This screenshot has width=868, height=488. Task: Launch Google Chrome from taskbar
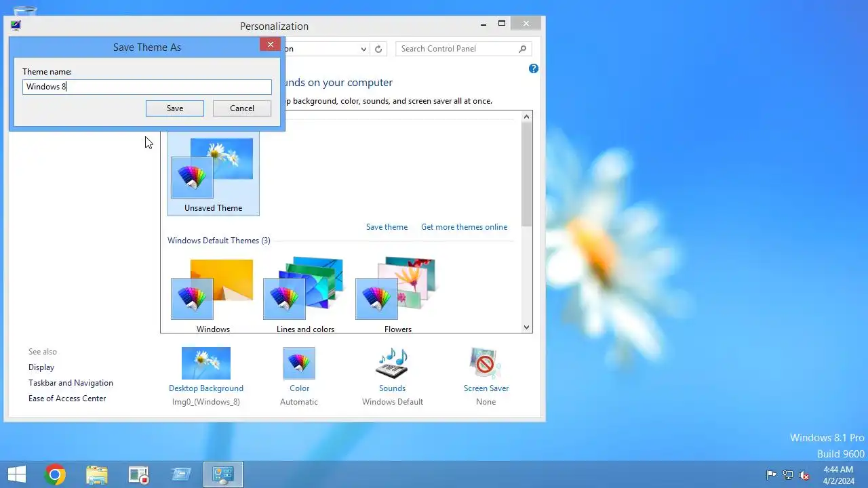tap(55, 474)
